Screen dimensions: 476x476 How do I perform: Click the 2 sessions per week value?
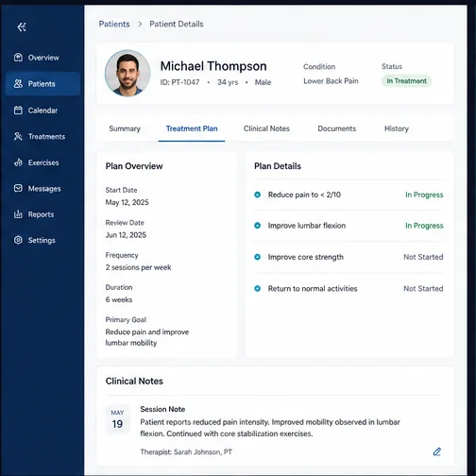point(138,267)
